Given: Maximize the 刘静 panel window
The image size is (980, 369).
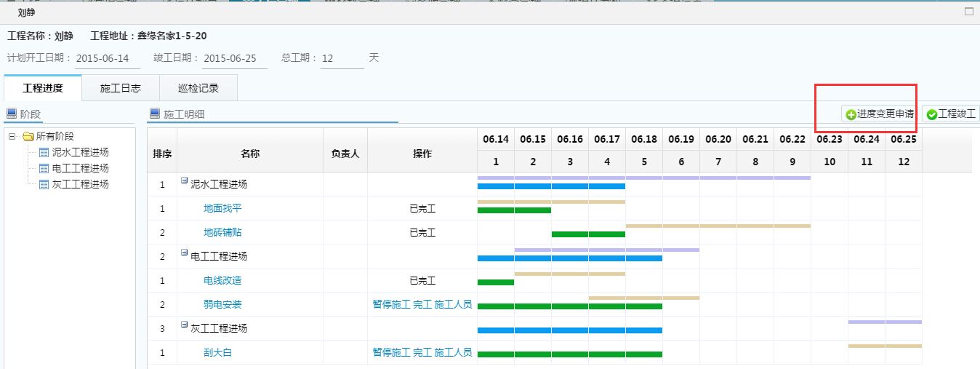Looking at the screenshot, I should tap(968, 12).
